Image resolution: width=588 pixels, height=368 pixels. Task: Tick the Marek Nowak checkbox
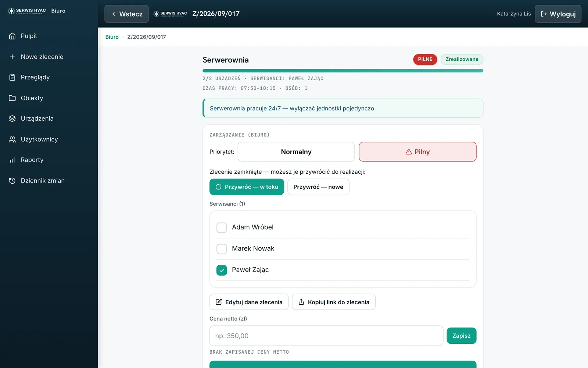222,249
